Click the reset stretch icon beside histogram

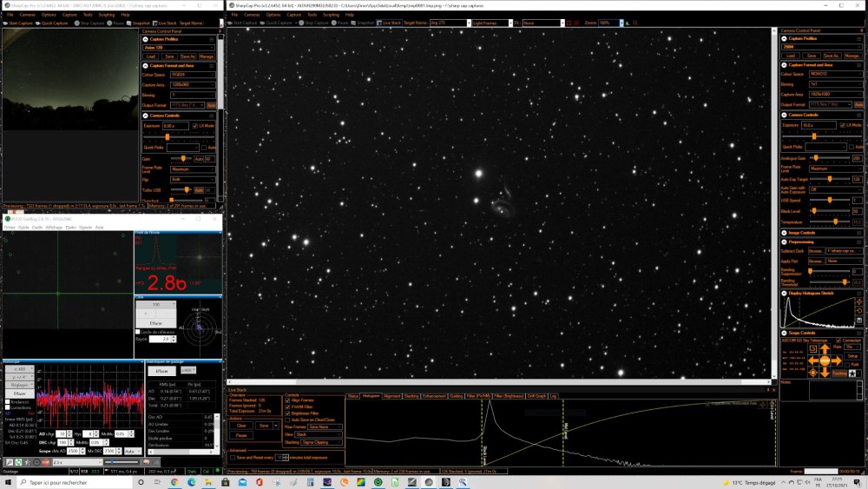(859, 311)
